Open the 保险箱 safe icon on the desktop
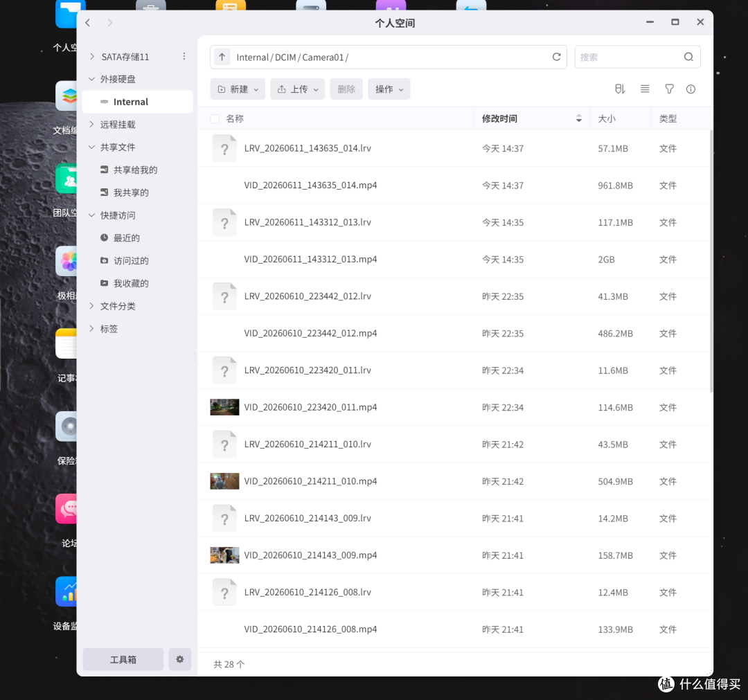 point(66,427)
